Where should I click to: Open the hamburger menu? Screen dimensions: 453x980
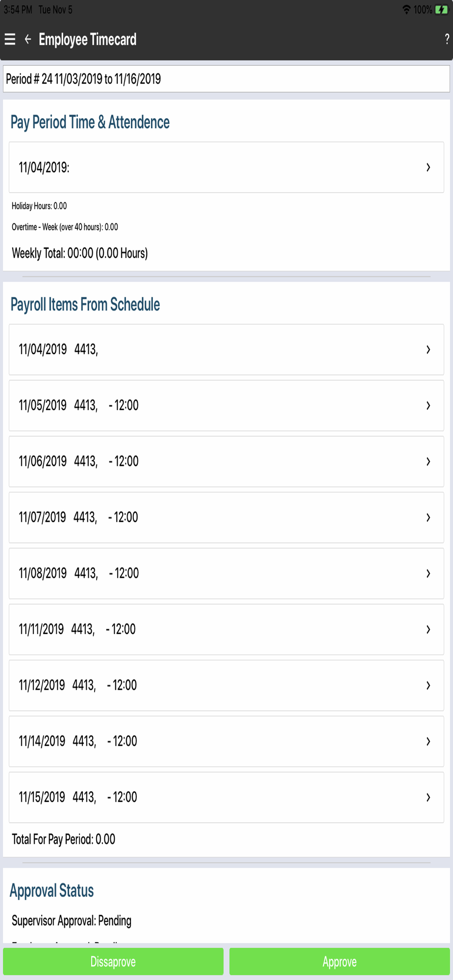click(x=10, y=39)
